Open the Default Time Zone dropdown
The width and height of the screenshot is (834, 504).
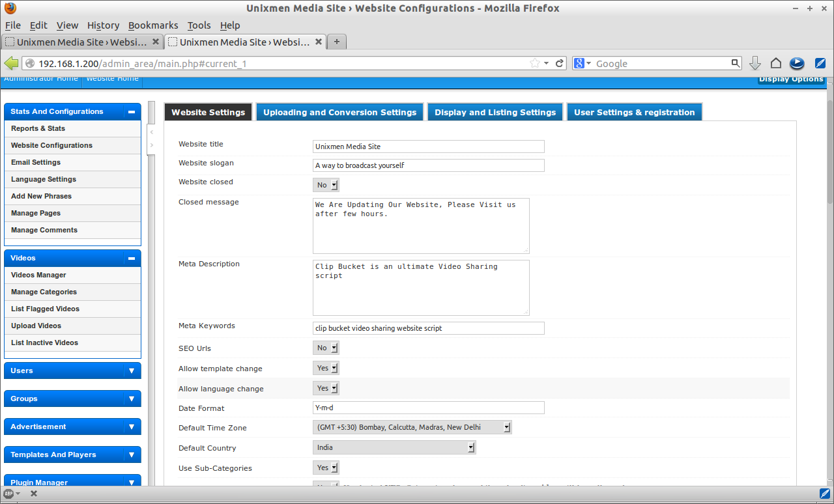pyautogui.click(x=412, y=427)
